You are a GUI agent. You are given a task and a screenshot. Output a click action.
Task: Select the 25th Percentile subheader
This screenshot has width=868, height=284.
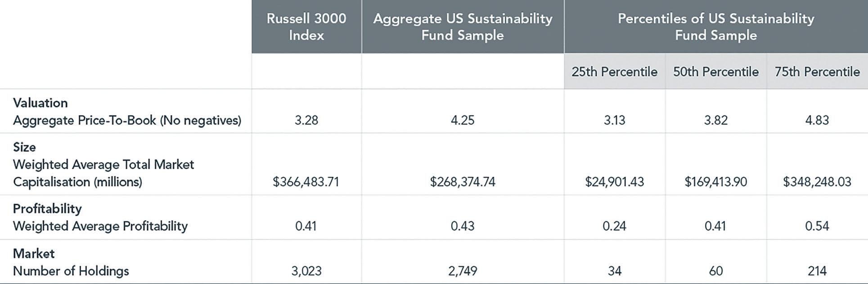tap(614, 72)
